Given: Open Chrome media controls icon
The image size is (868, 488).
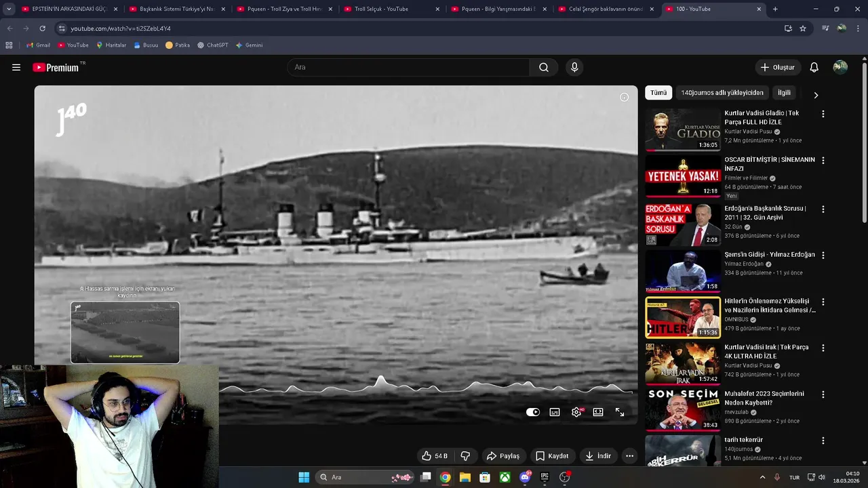Looking at the screenshot, I should [825, 28].
